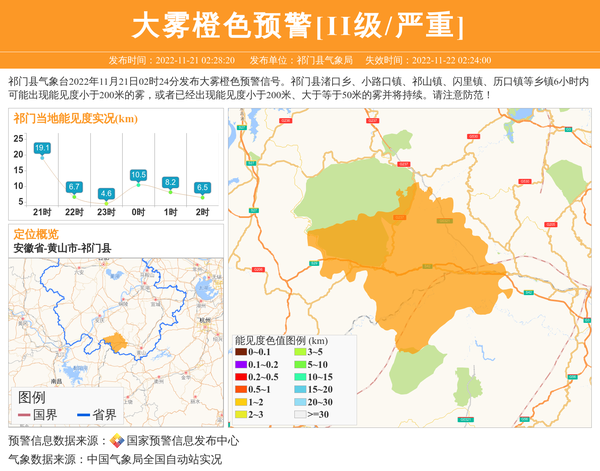Click the red 国界 line sample in legend
600x471 pixels.
pyautogui.click(x=24, y=415)
